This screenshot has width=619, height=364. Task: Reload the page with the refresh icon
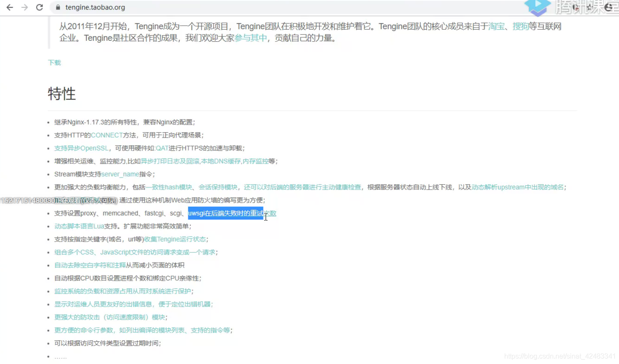[40, 7]
